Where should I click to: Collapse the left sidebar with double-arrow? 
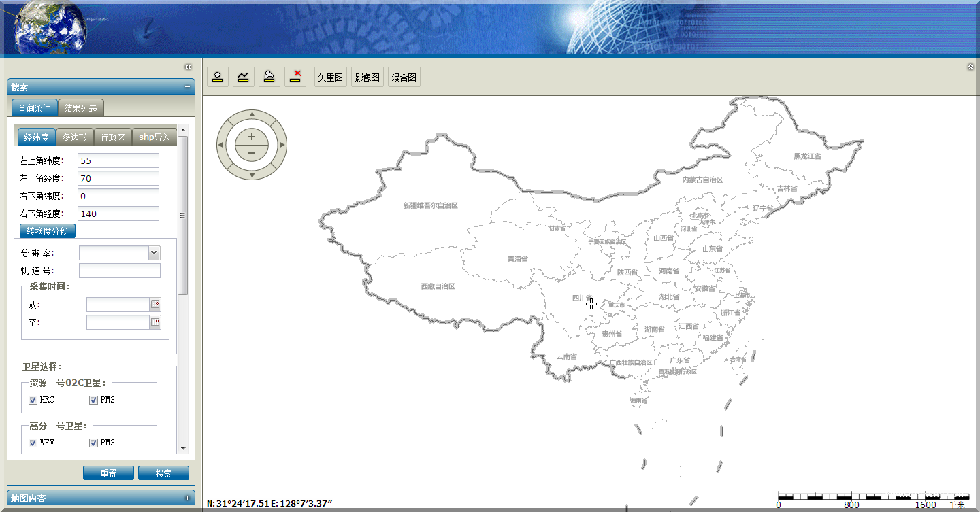(188, 67)
